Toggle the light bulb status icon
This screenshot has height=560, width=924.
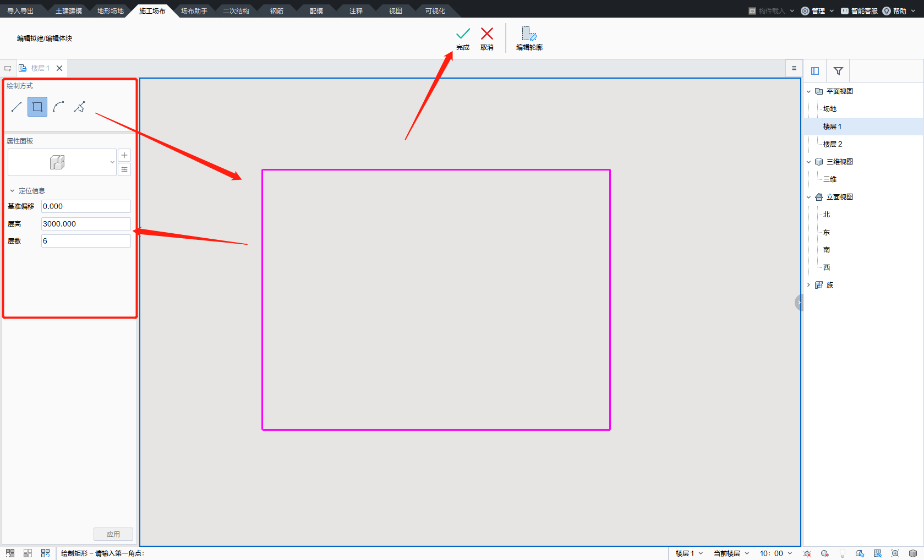[x=842, y=553]
